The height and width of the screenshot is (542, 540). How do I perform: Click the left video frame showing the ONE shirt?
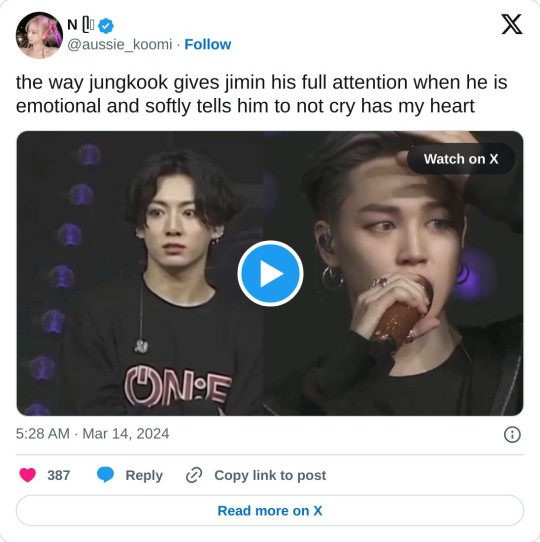[x=140, y=273]
